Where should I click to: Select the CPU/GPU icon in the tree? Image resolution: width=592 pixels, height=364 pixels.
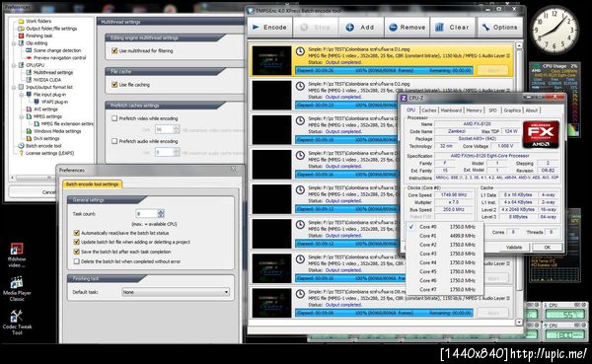[21, 65]
